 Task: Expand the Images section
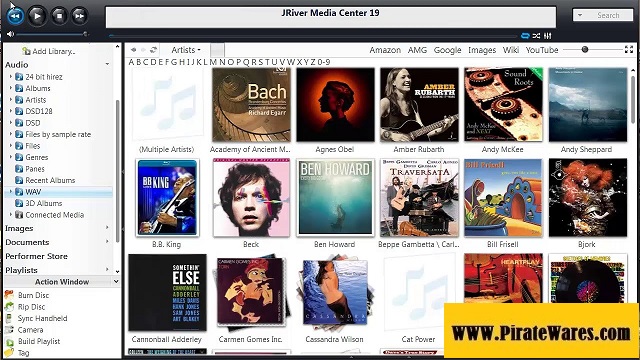107,228
